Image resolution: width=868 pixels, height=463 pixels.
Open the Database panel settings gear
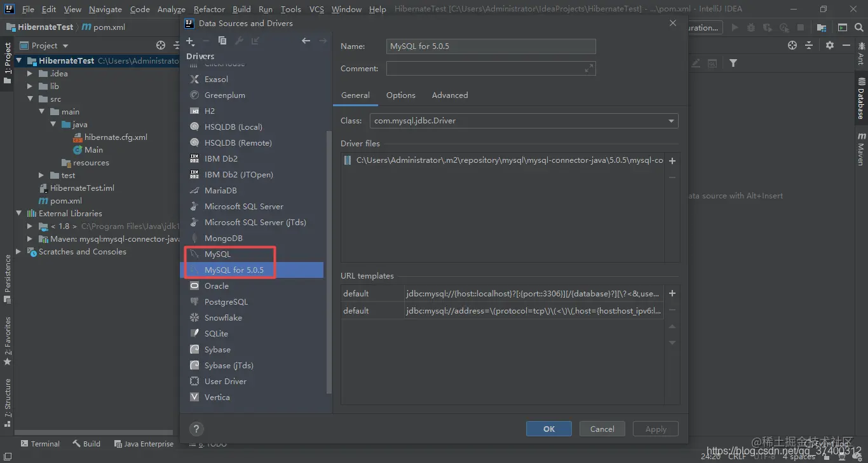[829, 45]
